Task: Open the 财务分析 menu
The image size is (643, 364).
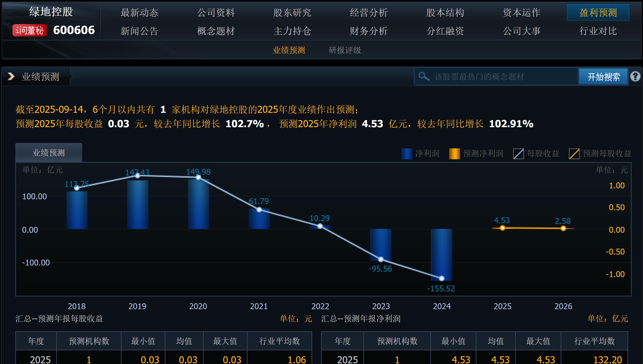Action: (369, 31)
